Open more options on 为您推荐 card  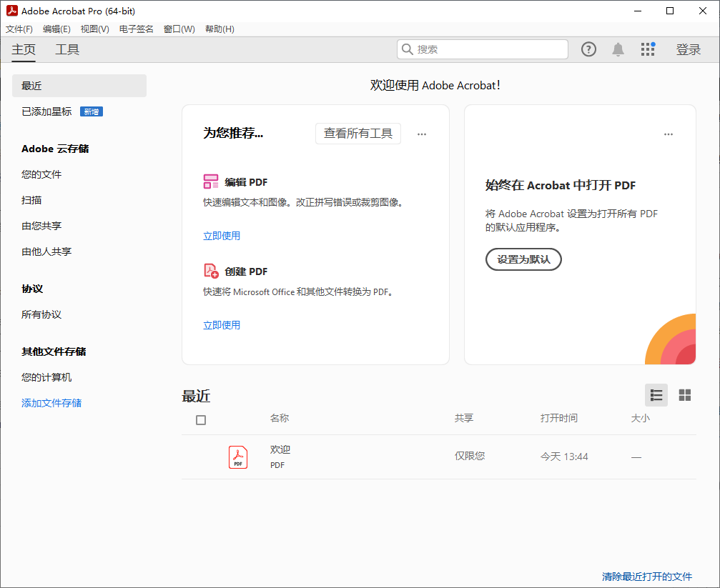point(422,134)
